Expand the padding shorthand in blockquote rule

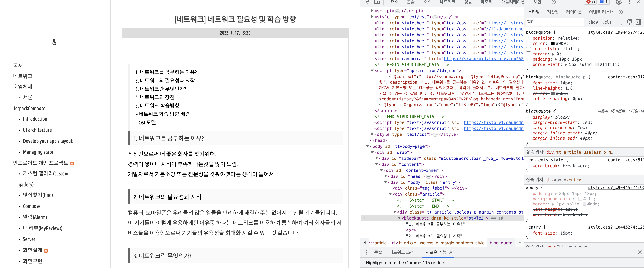point(556,59)
